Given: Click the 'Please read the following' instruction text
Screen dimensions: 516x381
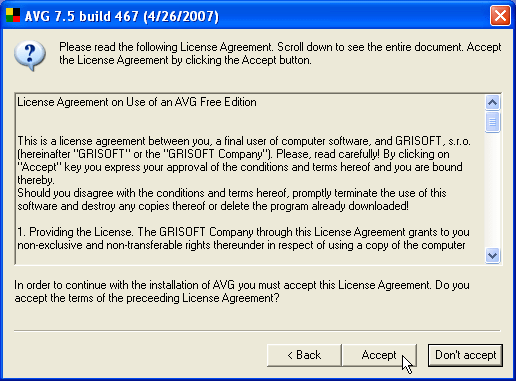Looking at the screenshot, I should (x=280, y=53).
